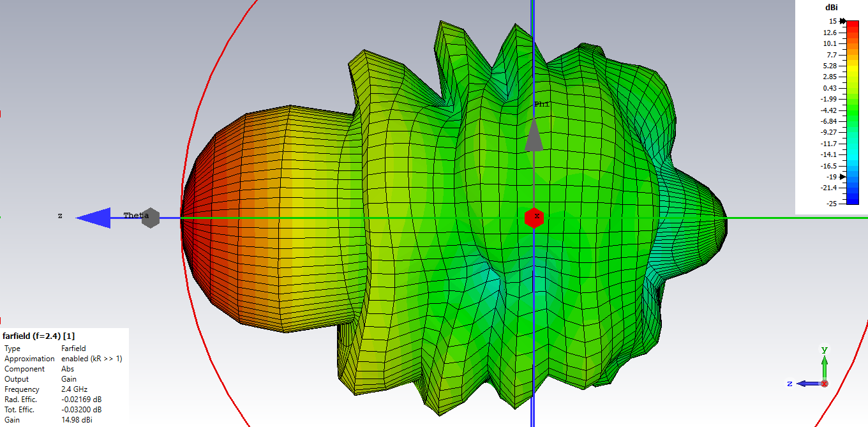Click the dBi unit label above legend
868x427 pixels.
click(831, 8)
